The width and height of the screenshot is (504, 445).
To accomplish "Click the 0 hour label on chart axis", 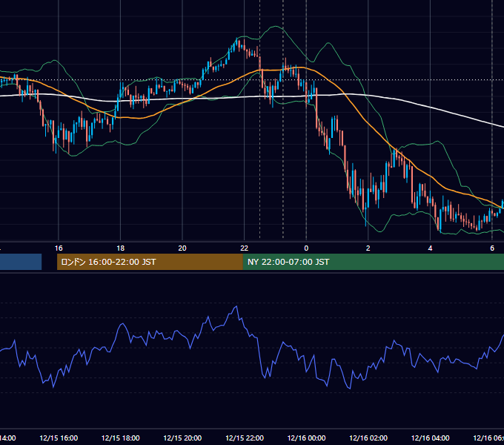I will point(306,248).
